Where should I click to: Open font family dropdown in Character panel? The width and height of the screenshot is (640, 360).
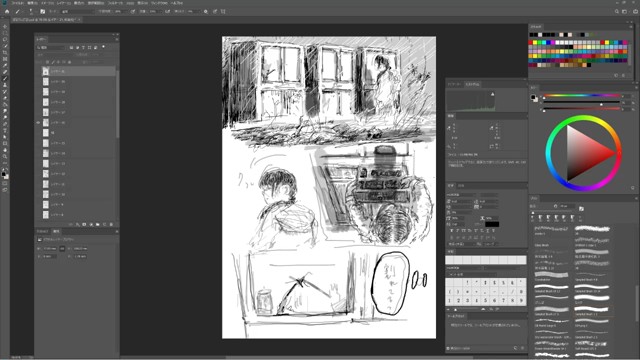point(461,195)
